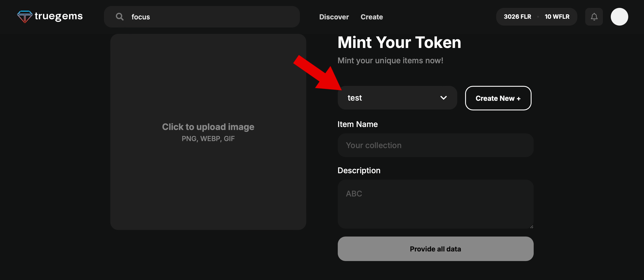Click into the Description text area

(x=435, y=204)
